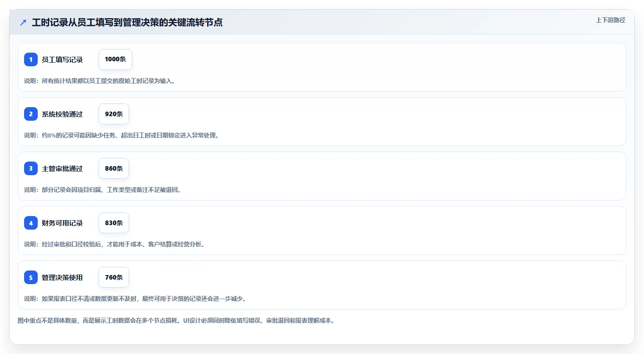This screenshot has height=354, width=644.
Task: Select the 主管审批通过 step label
Action: coord(62,168)
